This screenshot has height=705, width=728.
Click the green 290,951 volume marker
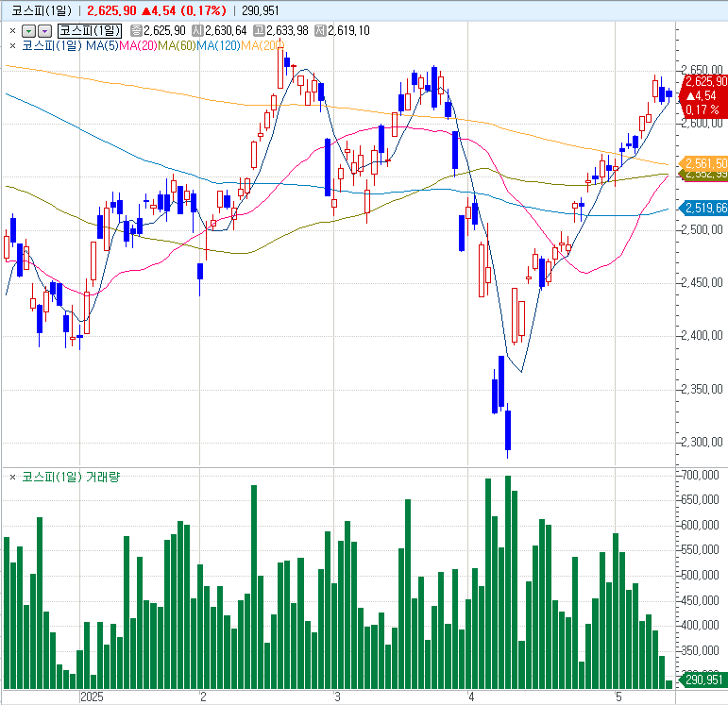click(x=703, y=680)
